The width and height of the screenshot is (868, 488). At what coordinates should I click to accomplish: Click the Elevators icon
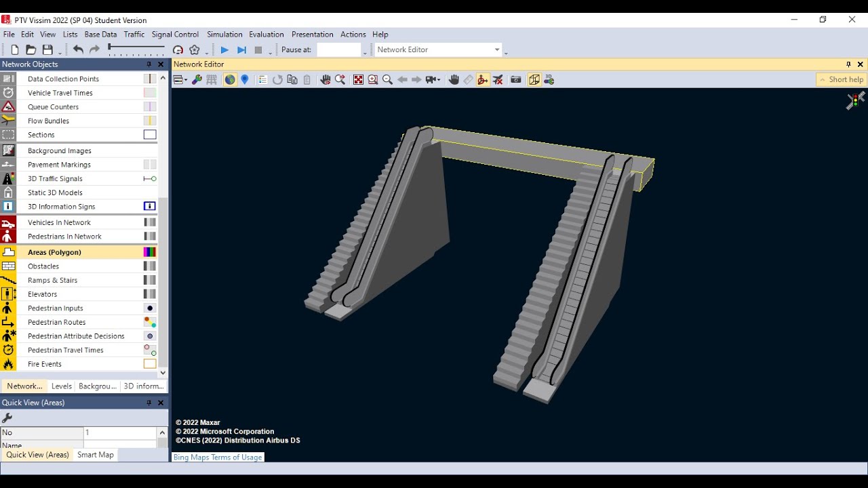tap(8, 294)
